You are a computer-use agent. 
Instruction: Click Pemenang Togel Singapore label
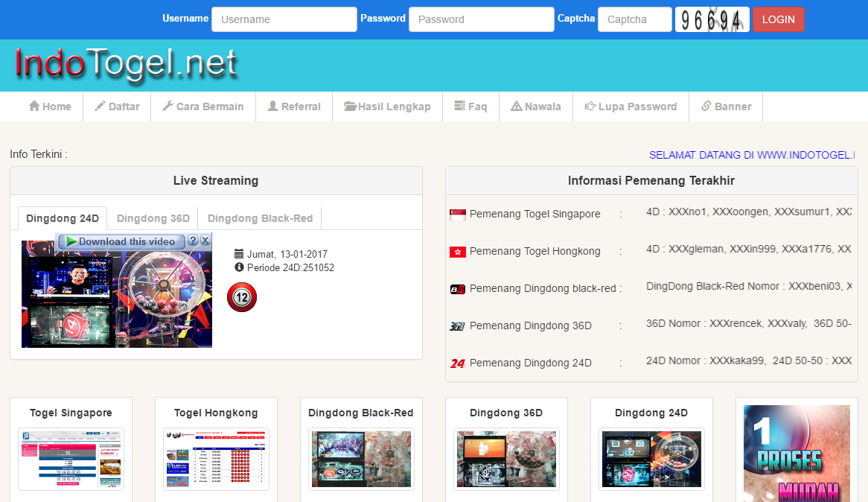point(534,214)
